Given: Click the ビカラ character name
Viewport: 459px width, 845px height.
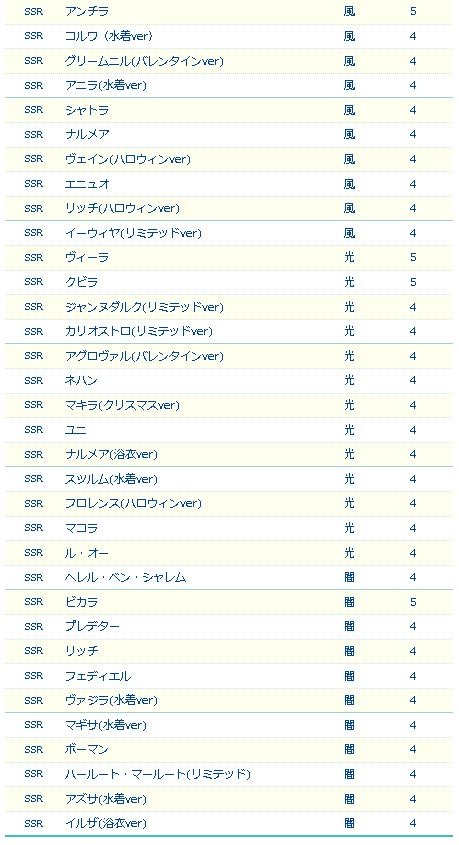Looking at the screenshot, I should pos(81,601).
